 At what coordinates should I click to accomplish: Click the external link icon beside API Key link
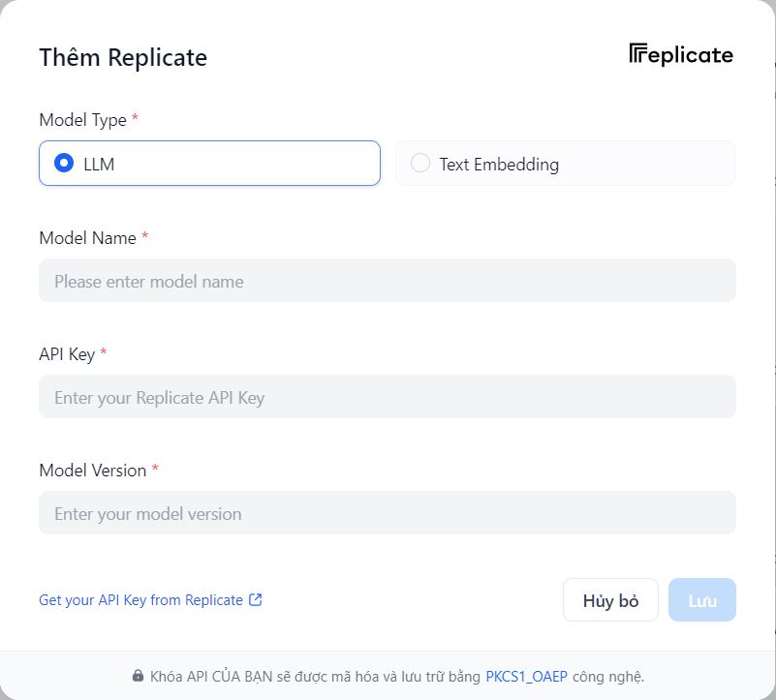(x=256, y=599)
